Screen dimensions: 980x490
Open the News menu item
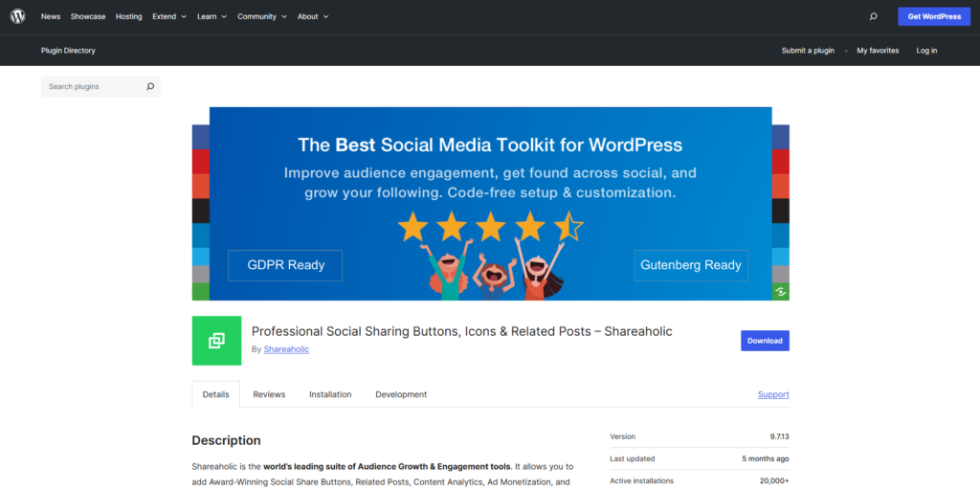pos(51,17)
